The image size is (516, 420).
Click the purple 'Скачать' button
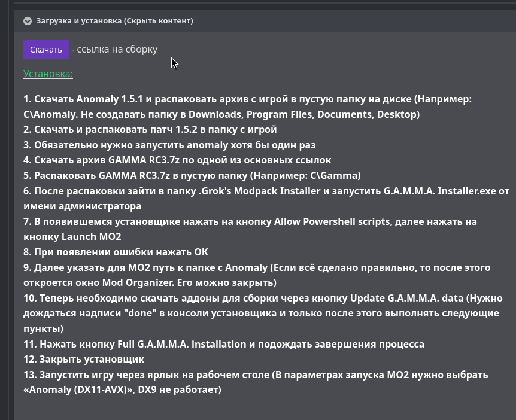pyautogui.click(x=46, y=49)
